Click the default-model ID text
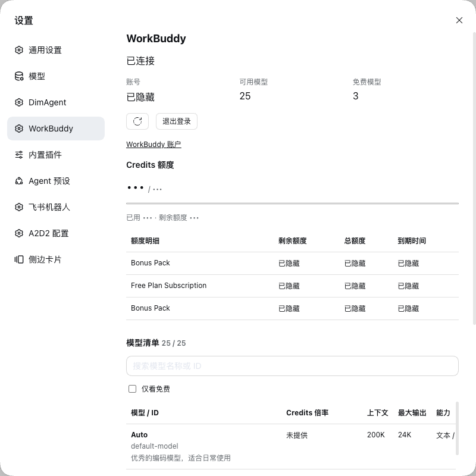 [x=155, y=446]
